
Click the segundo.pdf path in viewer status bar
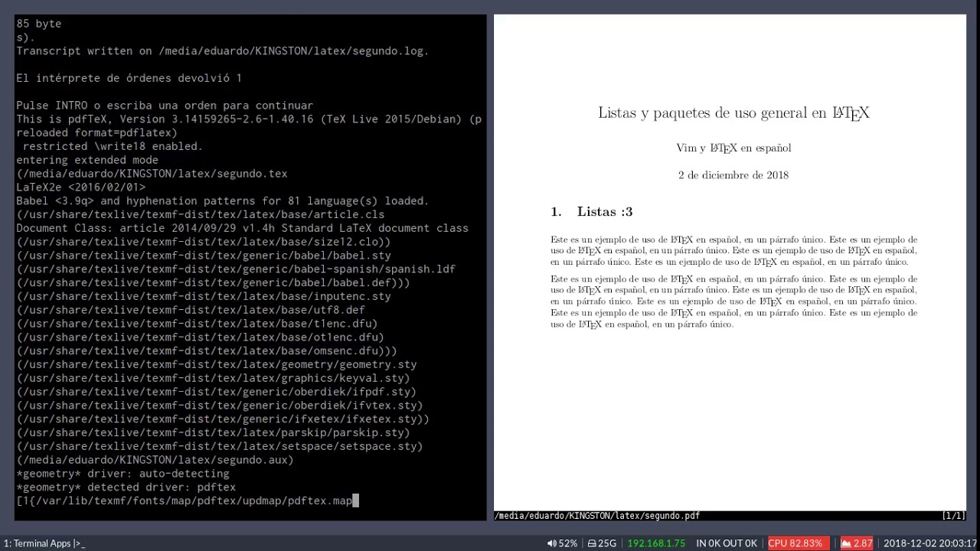click(598, 516)
